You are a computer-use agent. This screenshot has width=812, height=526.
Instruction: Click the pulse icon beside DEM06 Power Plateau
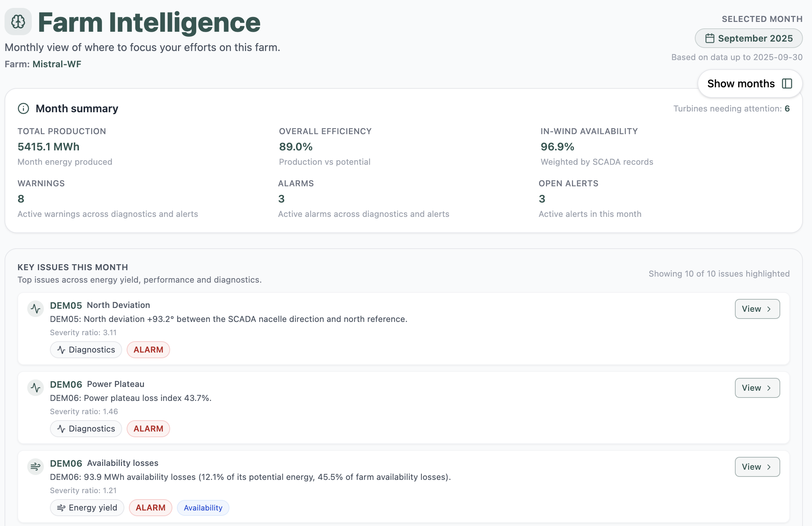[x=36, y=388]
